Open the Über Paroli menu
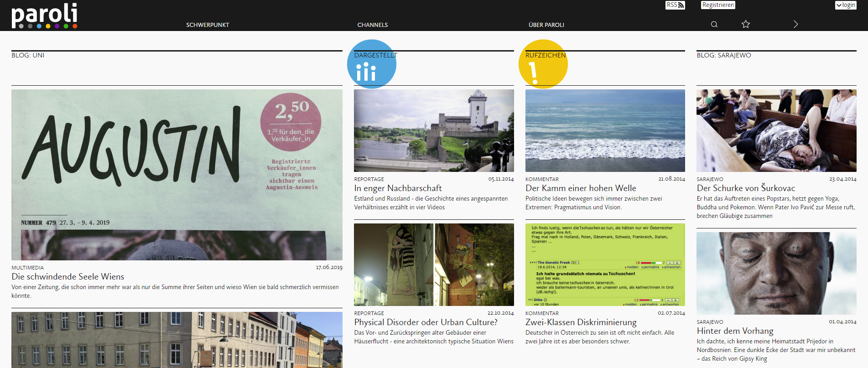The height and width of the screenshot is (368, 868). [x=546, y=25]
